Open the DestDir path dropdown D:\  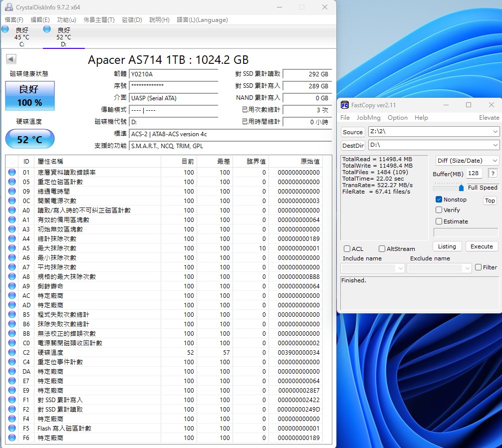click(x=496, y=145)
